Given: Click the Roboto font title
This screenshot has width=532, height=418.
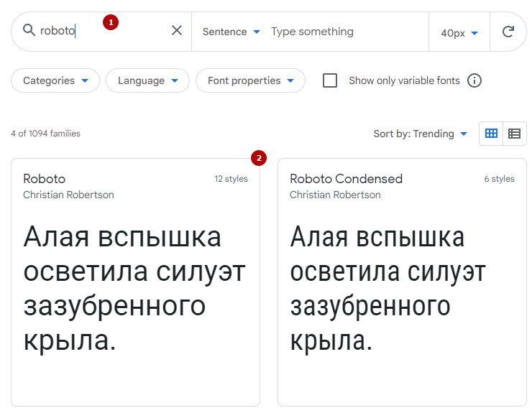Looking at the screenshot, I should [44, 179].
